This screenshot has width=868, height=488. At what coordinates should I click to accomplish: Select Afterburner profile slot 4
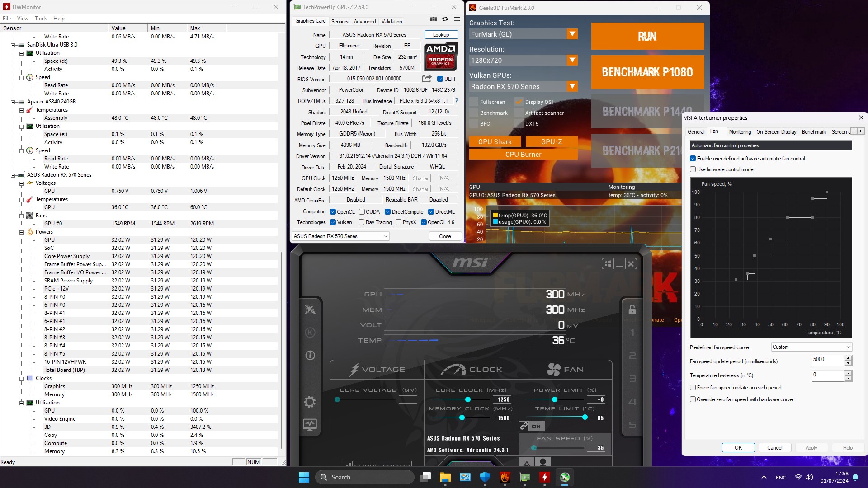click(x=632, y=402)
